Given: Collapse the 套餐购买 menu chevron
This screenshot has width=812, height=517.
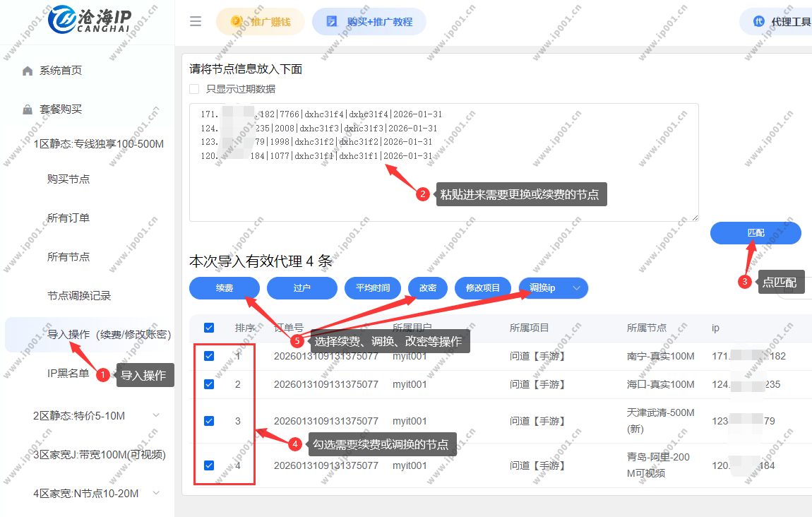Looking at the screenshot, I should [155, 109].
